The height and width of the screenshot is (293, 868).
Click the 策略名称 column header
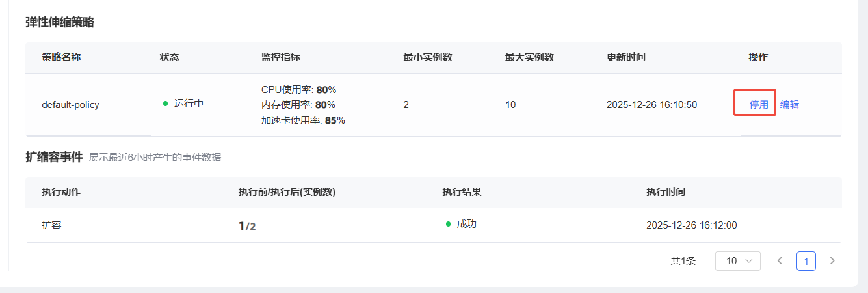pyautogui.click(x=61, y=57)
